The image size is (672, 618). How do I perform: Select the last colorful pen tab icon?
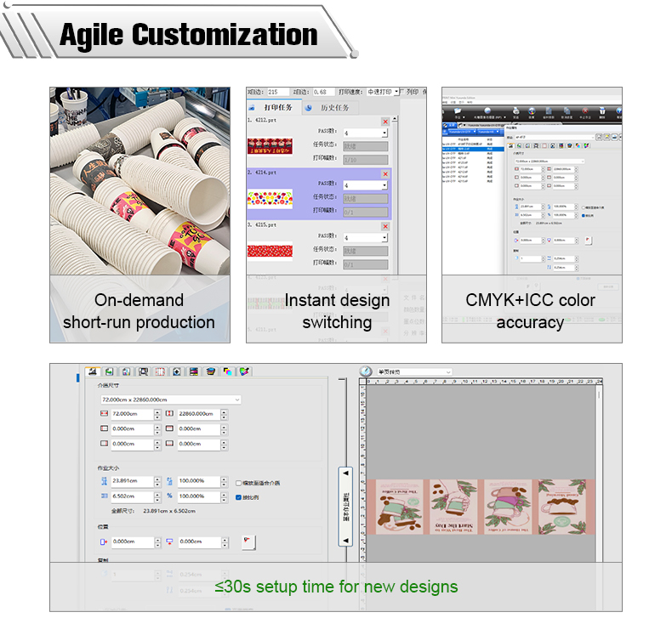point(244,371)
